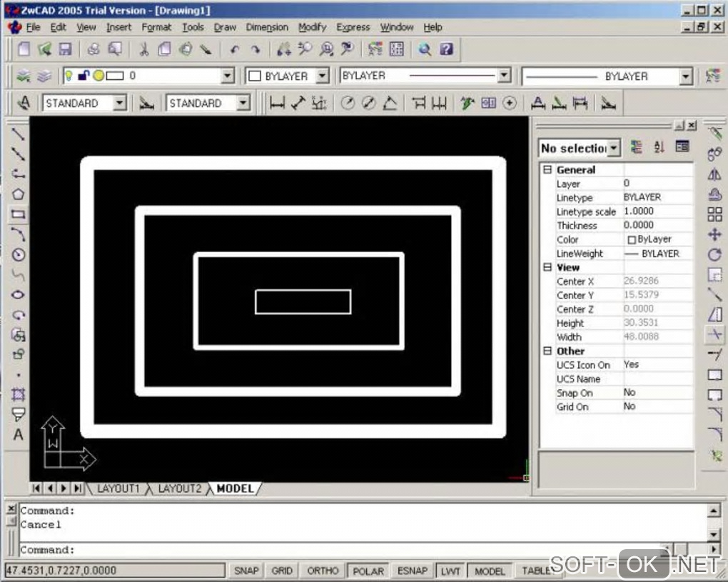Click the Print icon
Screen dimensions: 728x582
(x=93, y=49)
